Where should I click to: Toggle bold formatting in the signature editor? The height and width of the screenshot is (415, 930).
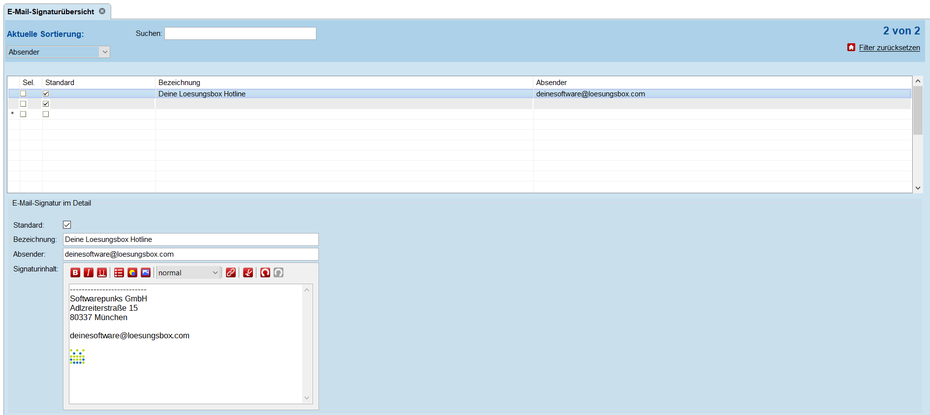[75, 273]
